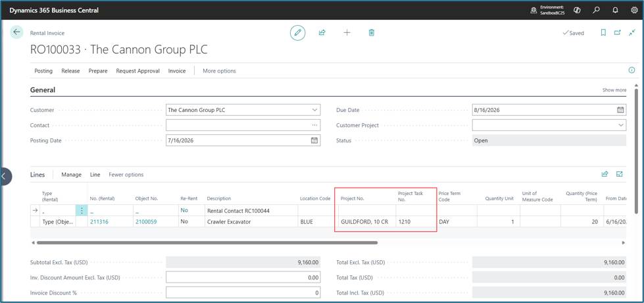
Task: Click the Posting Date field
Action: [243, 140]
